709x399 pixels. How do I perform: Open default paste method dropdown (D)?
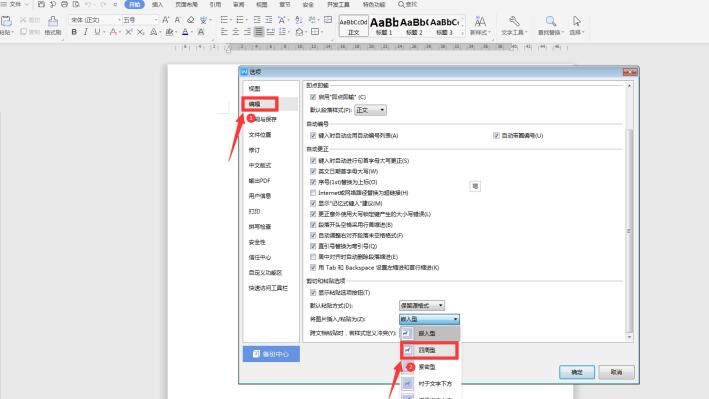click(422, 305)
